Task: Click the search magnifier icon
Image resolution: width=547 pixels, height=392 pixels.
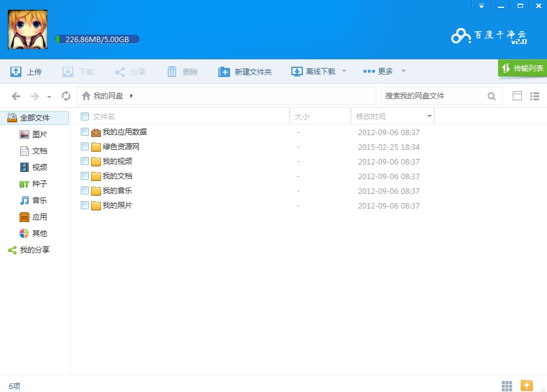Action: 491,96
